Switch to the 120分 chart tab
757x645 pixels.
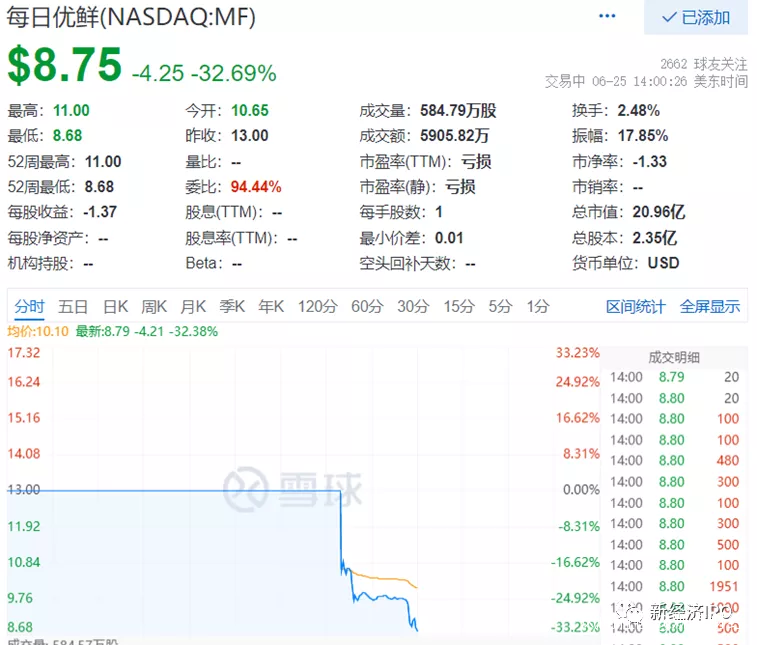point(317,307)
